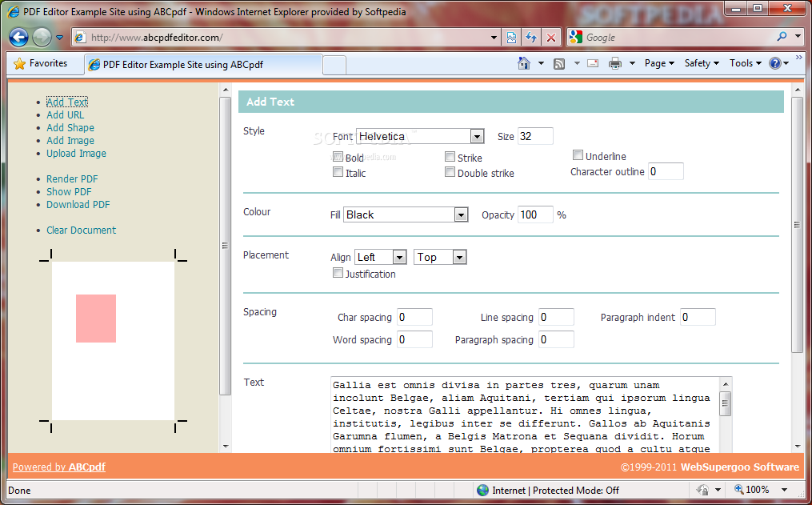Open recent pages dropdown next to Forward

click(x=59, y=38)
